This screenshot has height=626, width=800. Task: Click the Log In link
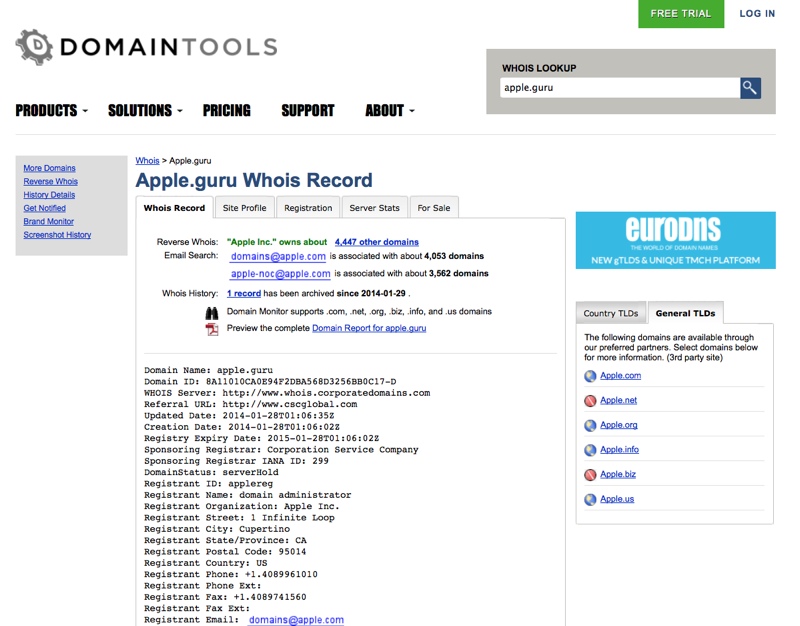click(x=757, y=14)
